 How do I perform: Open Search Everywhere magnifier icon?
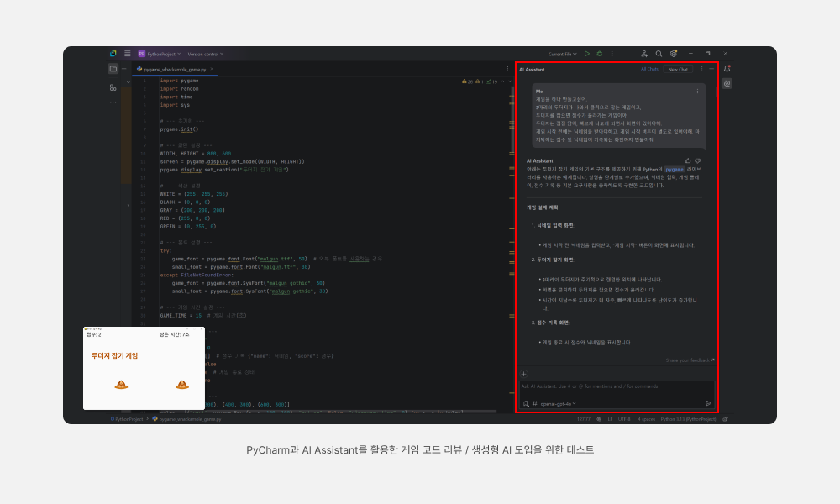pyautogui.click(x=659, y=54)
